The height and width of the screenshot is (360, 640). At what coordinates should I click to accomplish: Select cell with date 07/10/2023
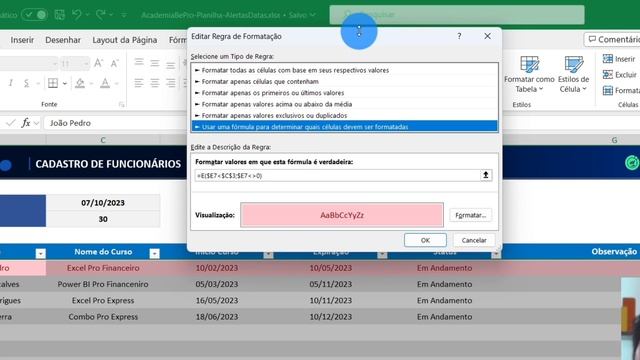click(x=103, y=203)
